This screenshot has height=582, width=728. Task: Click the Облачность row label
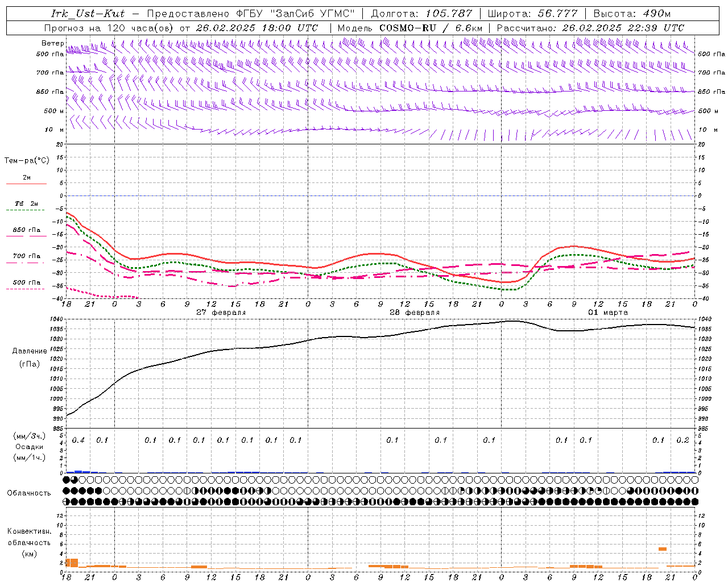[29, 493]
